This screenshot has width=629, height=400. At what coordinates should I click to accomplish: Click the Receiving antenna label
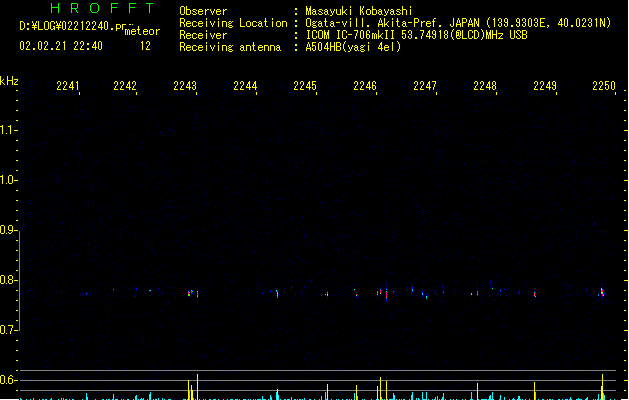230,47
